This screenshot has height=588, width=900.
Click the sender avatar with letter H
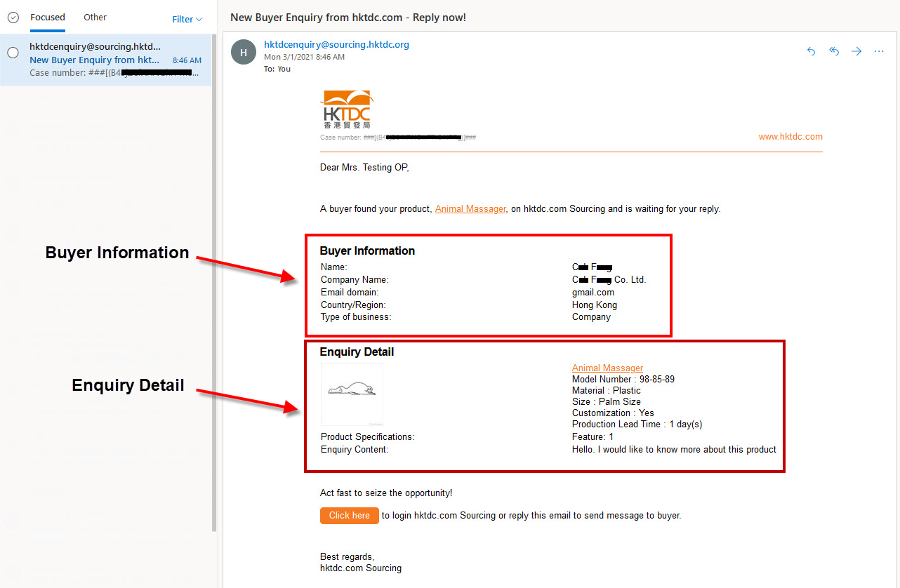244,52
